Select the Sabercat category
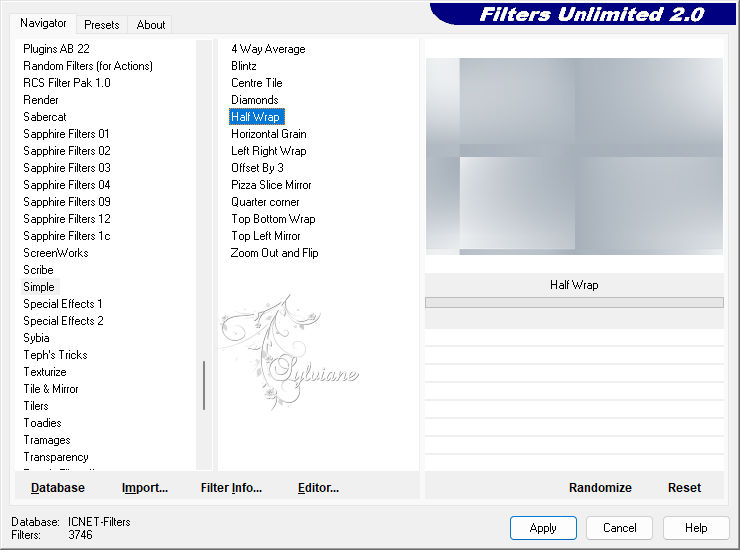The height and width of the screenshot is (550, 740). pos(44,117)
